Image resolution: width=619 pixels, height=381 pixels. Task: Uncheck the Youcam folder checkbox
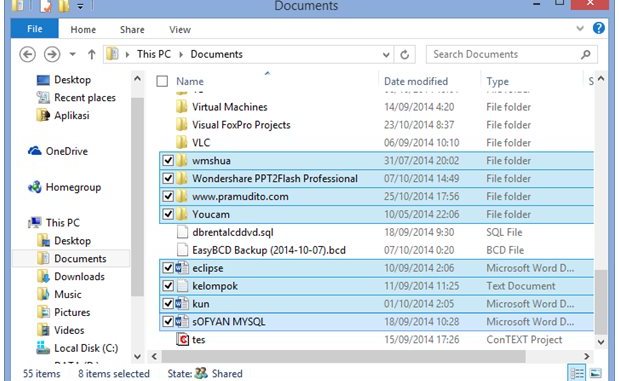point(168,214)
